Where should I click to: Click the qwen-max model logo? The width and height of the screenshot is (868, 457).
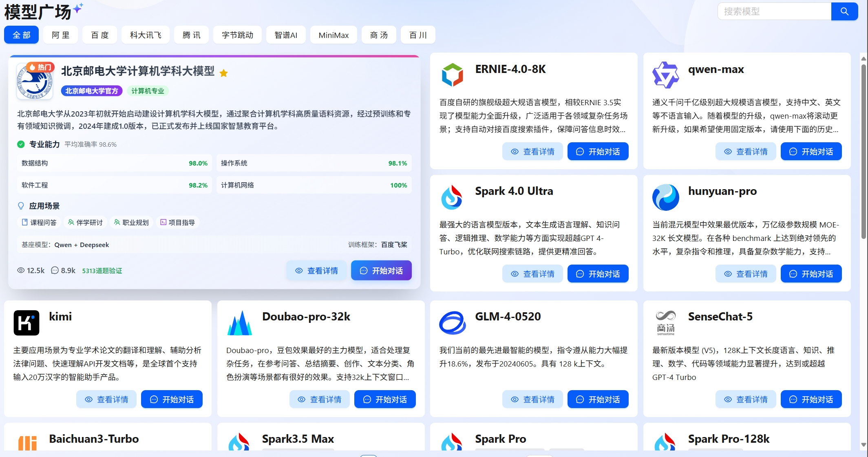665,75
